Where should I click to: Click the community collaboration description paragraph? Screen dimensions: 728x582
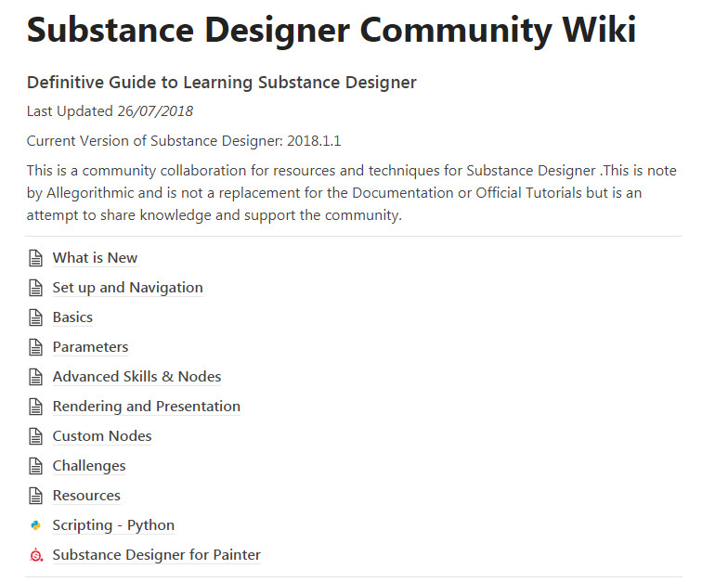pos(351,193)
